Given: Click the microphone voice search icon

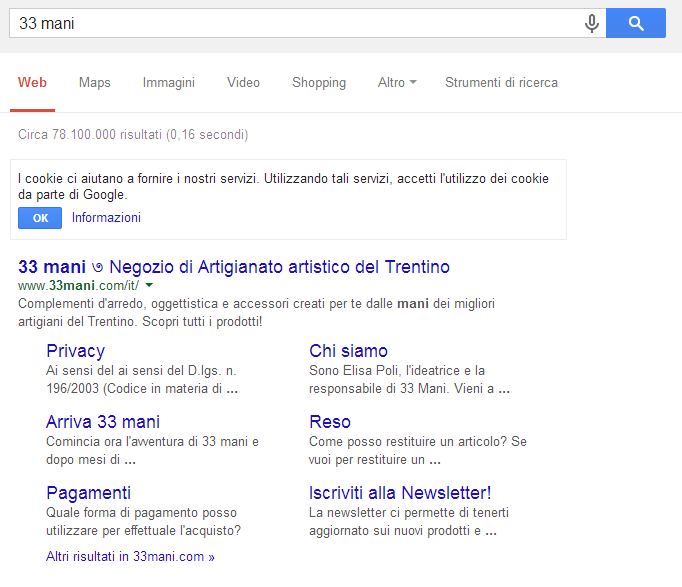Looking at the screenshot, I should click(x=592, y=23).
